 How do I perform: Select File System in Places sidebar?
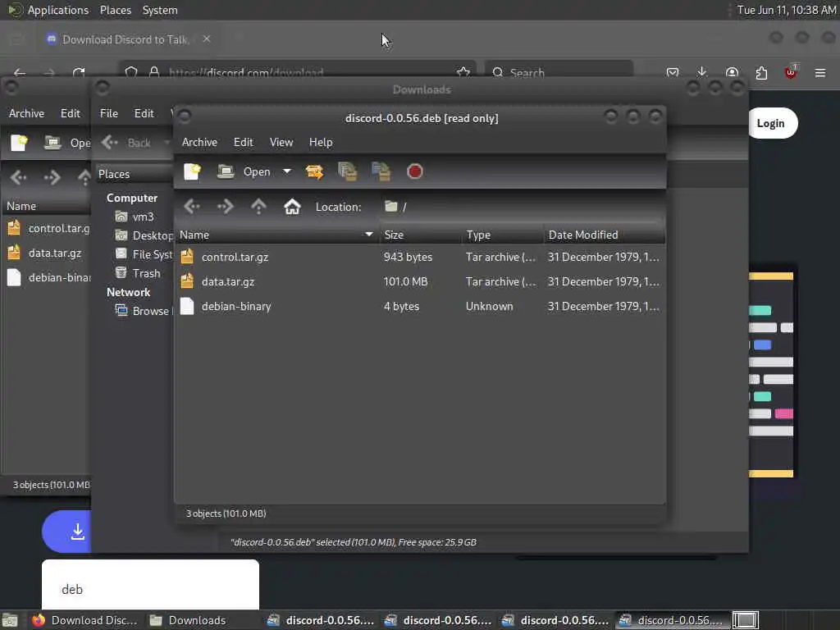[x=144, y=254]
